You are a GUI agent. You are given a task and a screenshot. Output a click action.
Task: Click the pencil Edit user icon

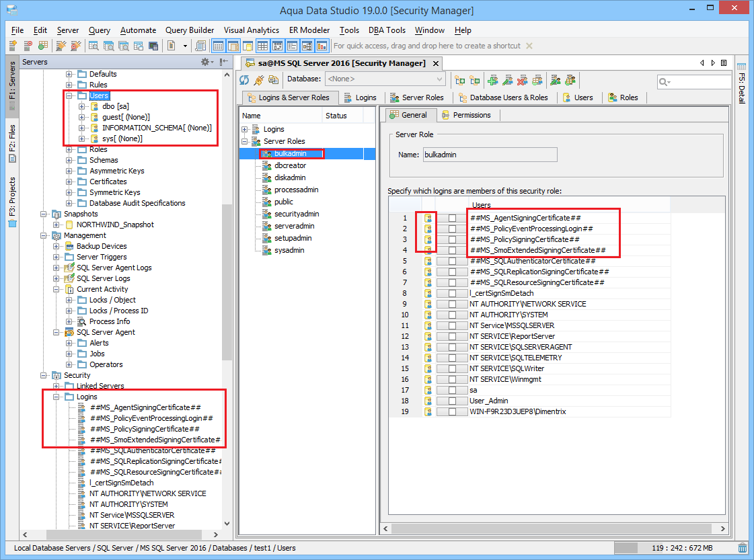508,80
